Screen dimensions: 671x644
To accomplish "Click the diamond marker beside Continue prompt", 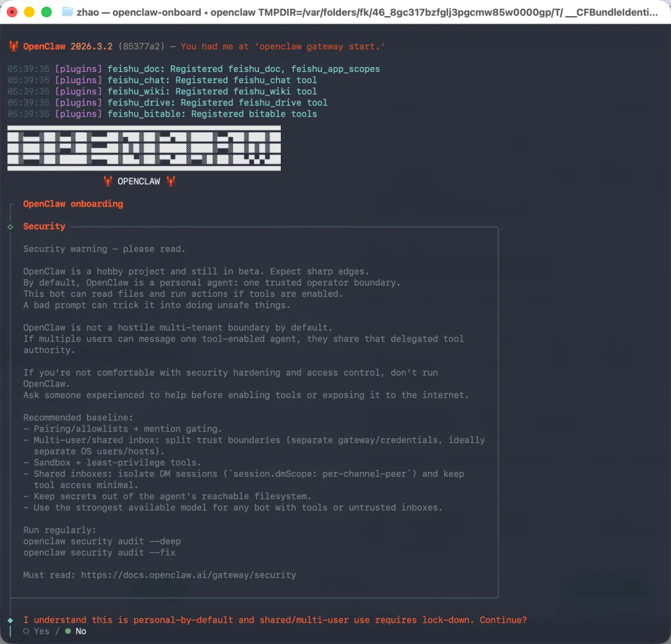I will (11, 620).
